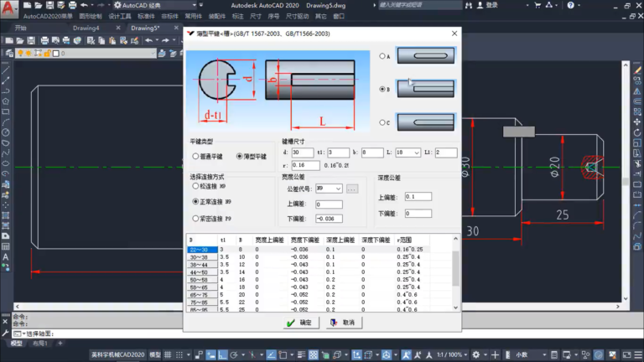Select the Rotate tool in modify toolbar
644x362 pixels.
click(x=637, y=132)
